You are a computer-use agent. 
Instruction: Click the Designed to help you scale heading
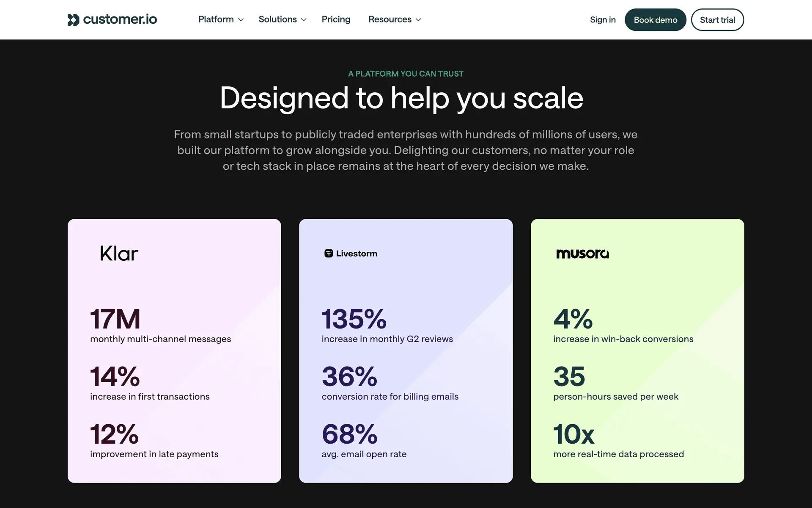[401, 98]
